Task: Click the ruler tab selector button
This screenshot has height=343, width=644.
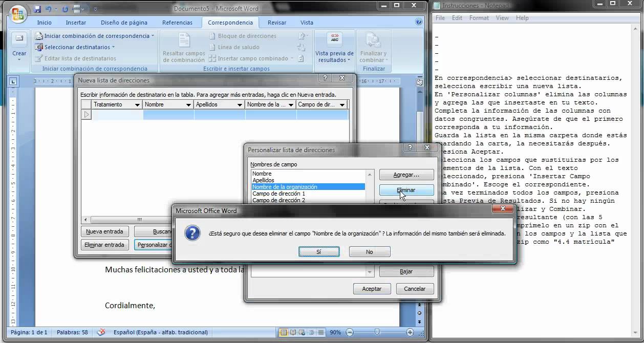Action: click(x=13, y=81)
